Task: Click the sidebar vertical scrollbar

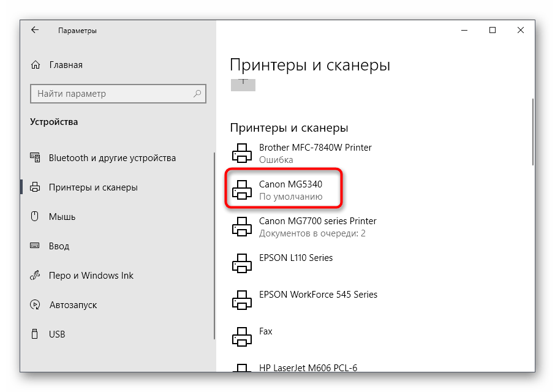Action: [214, 246]
